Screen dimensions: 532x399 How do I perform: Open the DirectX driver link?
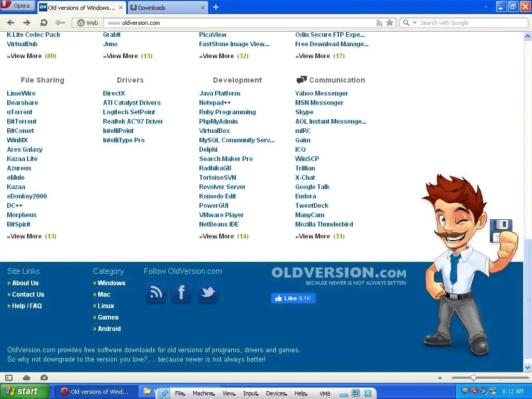tap(114, 94)
